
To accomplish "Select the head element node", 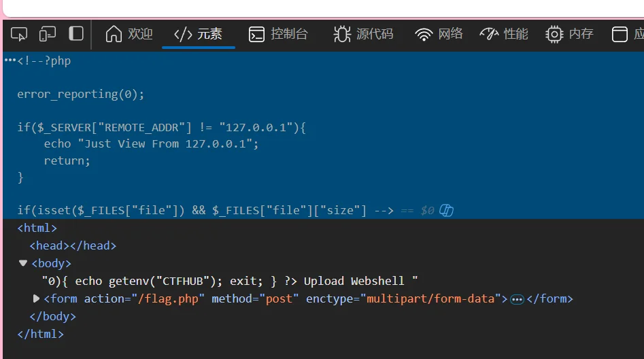I will tap(73, 245).
